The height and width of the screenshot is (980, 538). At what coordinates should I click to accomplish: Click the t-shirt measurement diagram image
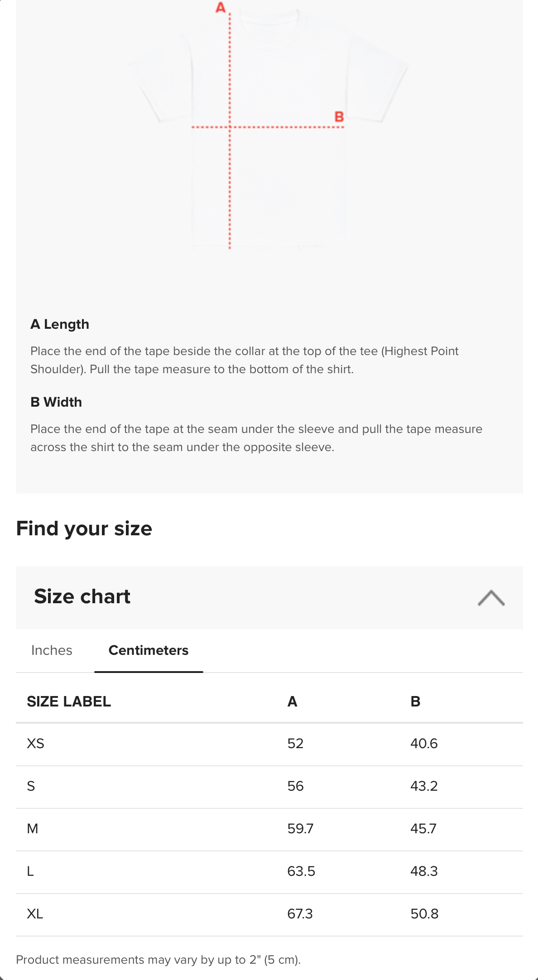pyautogui.click(x=268, y=131)
